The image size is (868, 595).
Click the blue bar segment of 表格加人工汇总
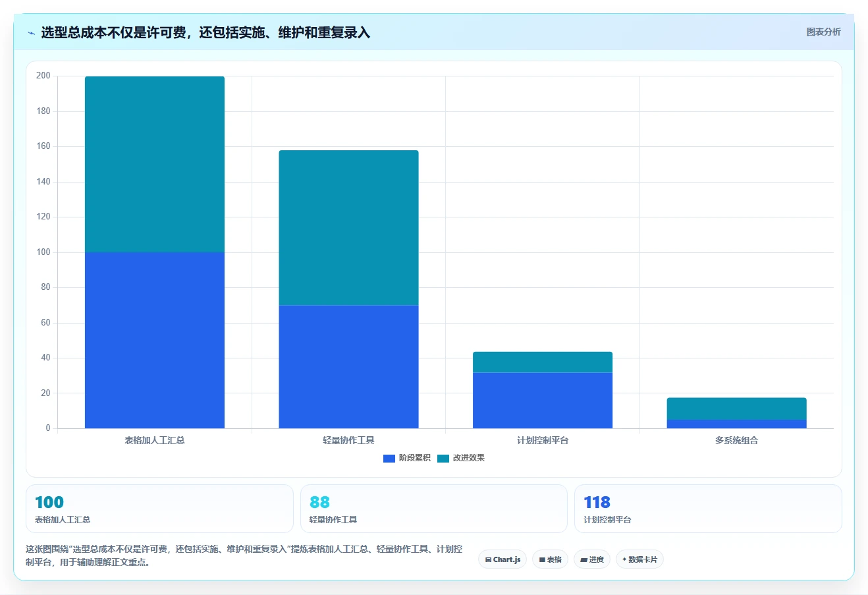[155, 340]
